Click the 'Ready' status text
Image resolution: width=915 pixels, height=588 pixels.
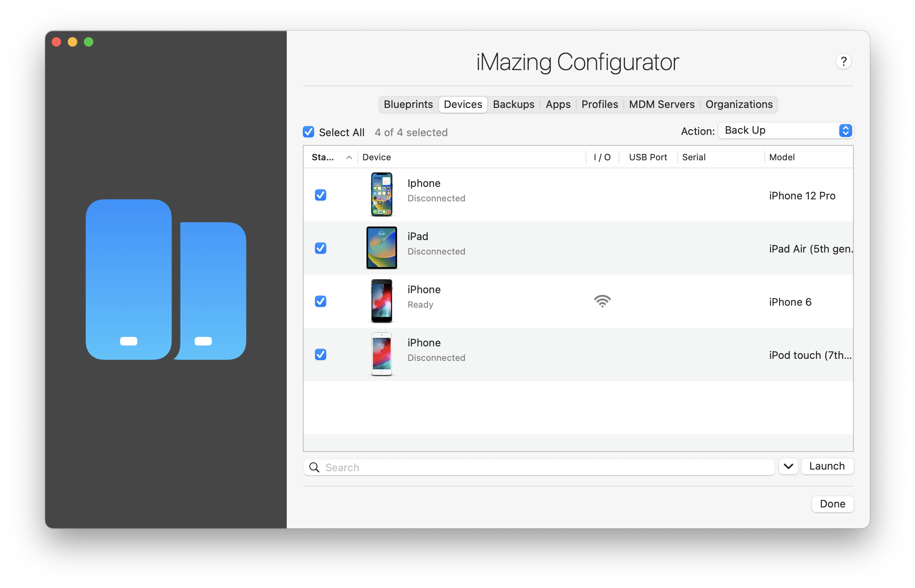click(420, 305)
